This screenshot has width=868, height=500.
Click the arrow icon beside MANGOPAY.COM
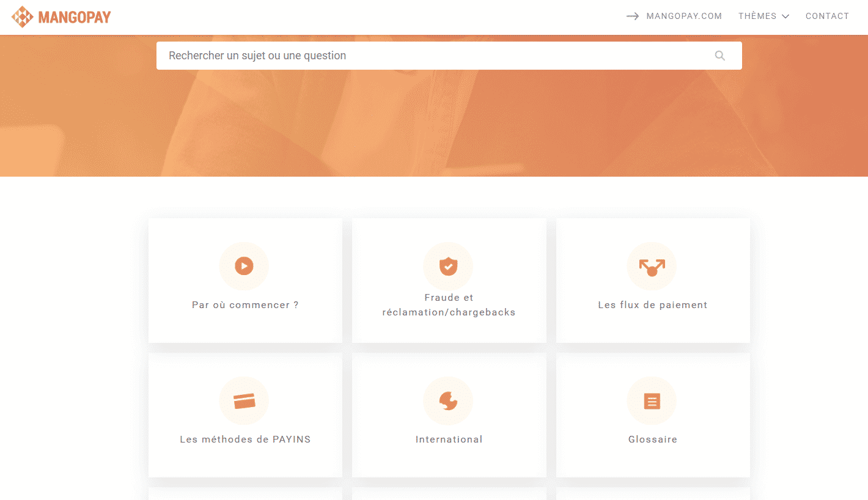click(633, 17)
